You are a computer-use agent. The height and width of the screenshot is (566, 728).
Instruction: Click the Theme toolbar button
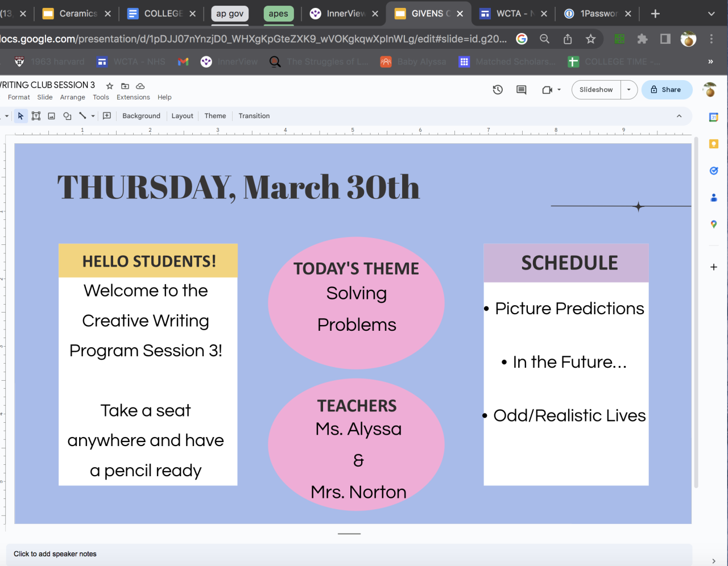coord(215,116)
